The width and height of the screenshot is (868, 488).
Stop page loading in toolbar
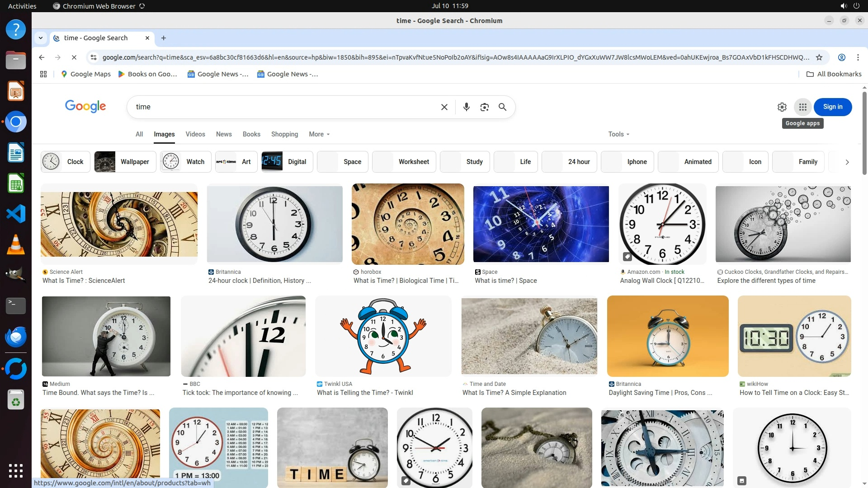pos(74,57)
